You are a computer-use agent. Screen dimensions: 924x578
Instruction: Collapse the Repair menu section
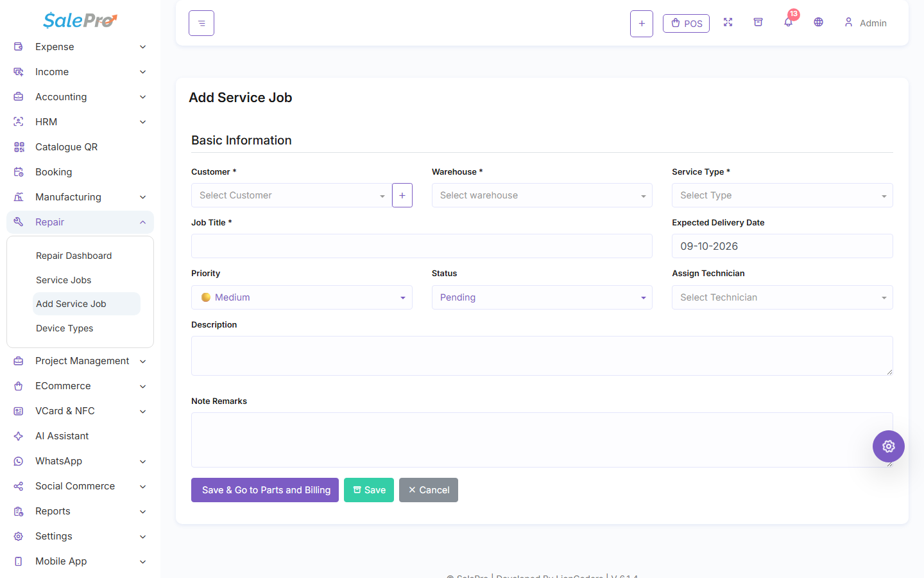coord(80,222)
